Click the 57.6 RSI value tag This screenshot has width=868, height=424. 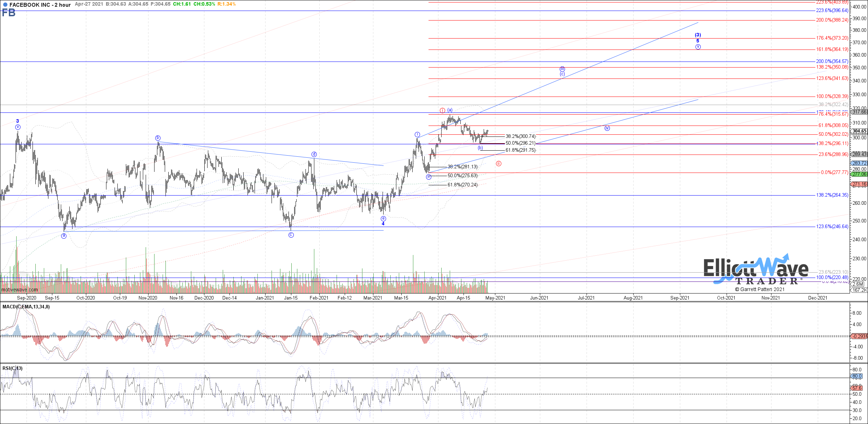[x=857, y=388]
